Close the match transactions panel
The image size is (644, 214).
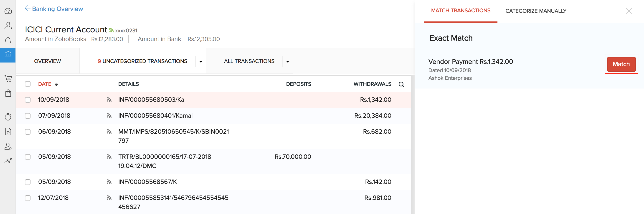click(629, 11)
